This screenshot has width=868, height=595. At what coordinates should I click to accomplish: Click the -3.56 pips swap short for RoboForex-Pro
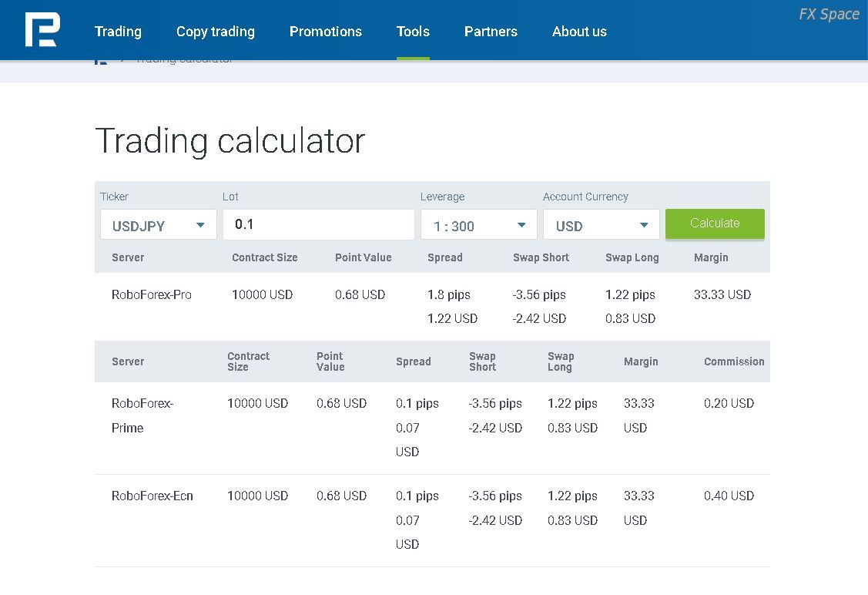(x=539, y=294)
